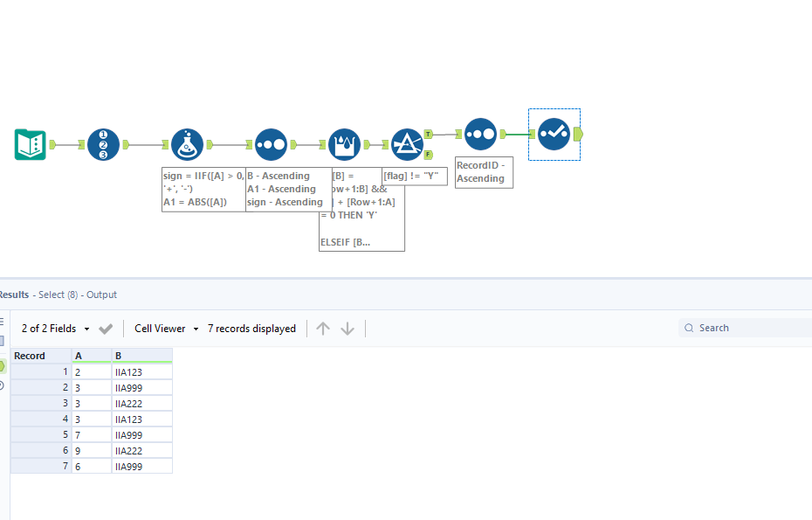The width and height of the screenshot is (812, 520).
Task: Click A value 2 in record 1
Action: pyautogui.click(x=92, y=372)
